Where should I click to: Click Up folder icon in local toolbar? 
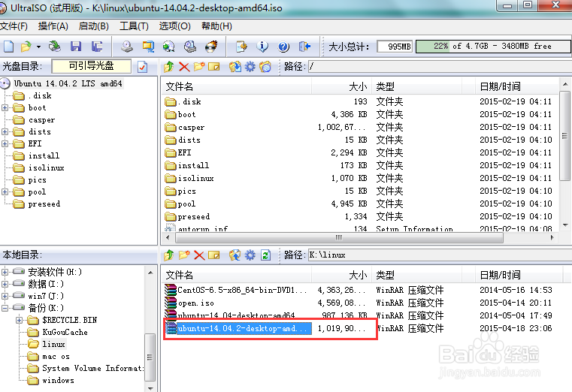[x=168, y=255]
